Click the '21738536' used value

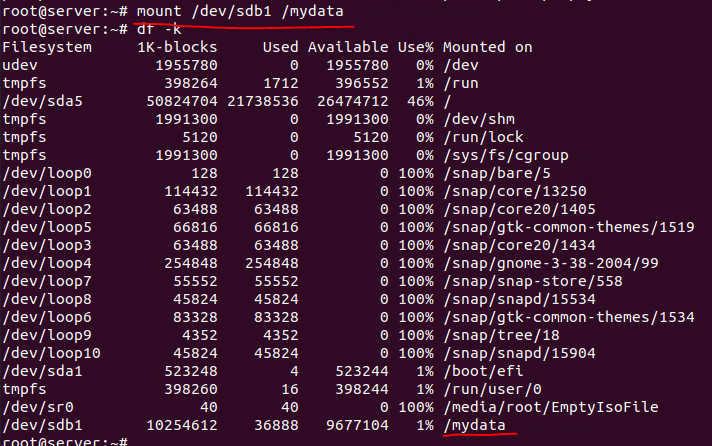[x=262, y=101]
